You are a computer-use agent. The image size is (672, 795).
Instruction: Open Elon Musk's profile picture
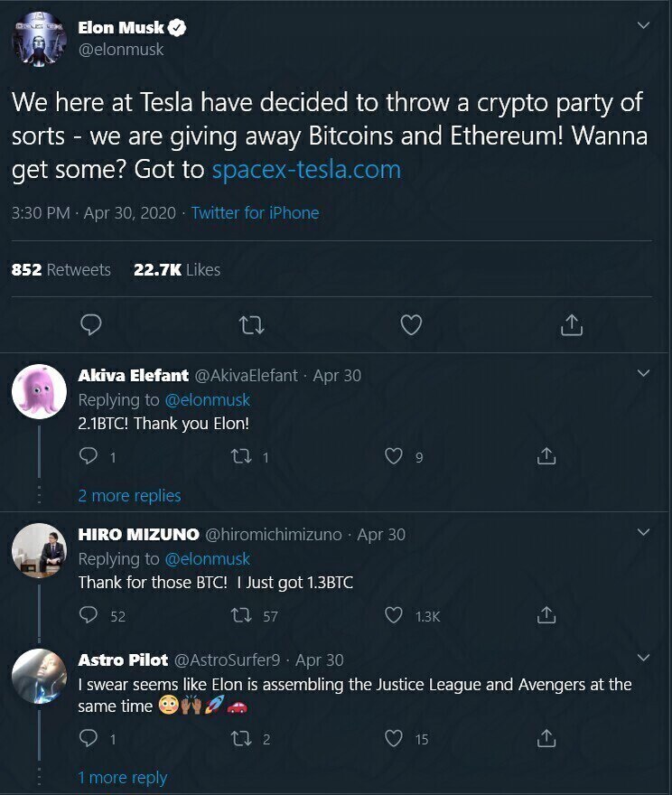pos(38,37)
